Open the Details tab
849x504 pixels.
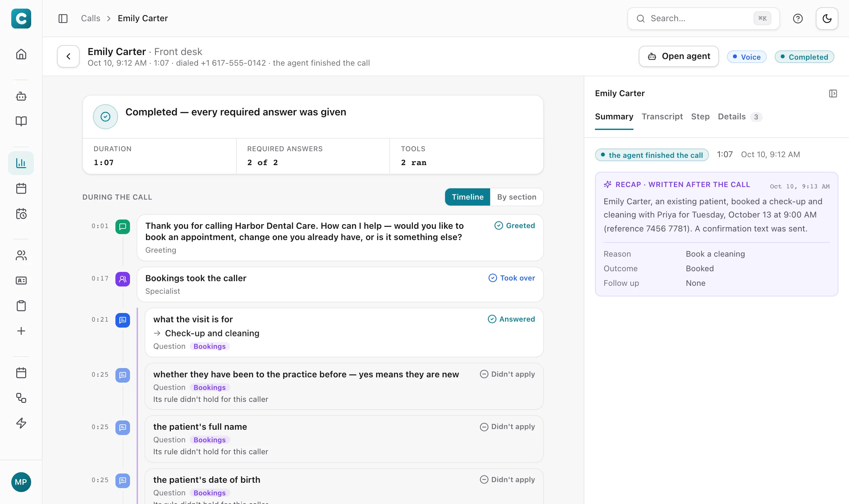pyautogui.click(x=740, y=117)
